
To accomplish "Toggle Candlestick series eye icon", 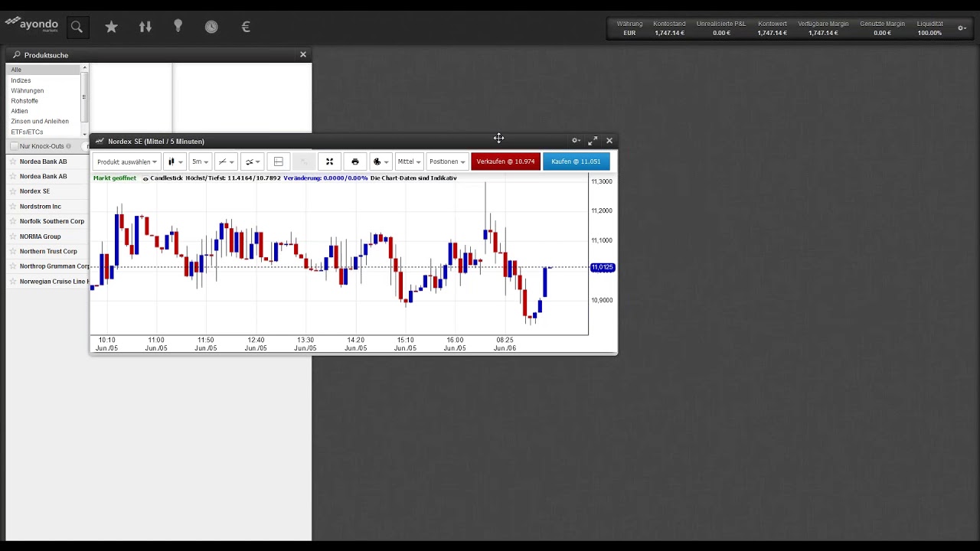I will 145,178.
